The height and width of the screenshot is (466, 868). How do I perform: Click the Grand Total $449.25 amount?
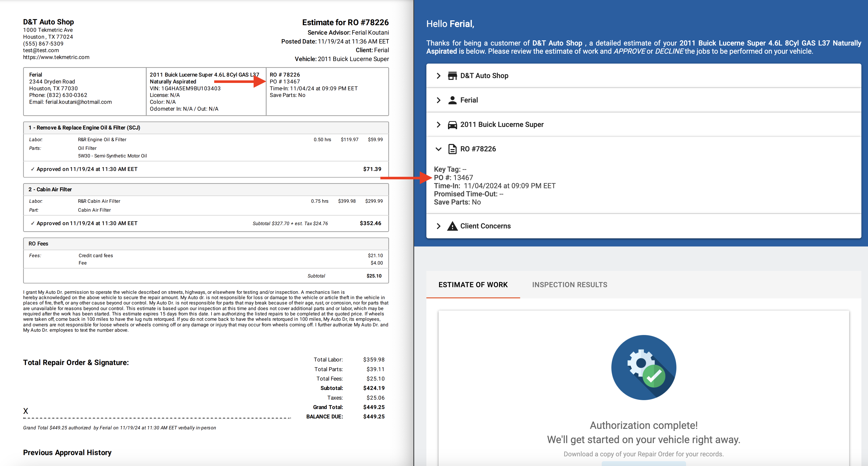coord(374,407)
